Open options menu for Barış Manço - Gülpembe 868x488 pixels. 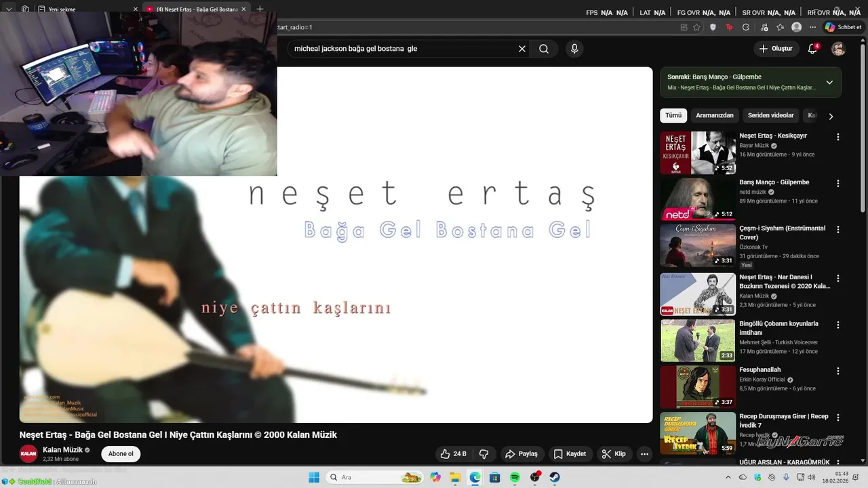click(838, 184)
